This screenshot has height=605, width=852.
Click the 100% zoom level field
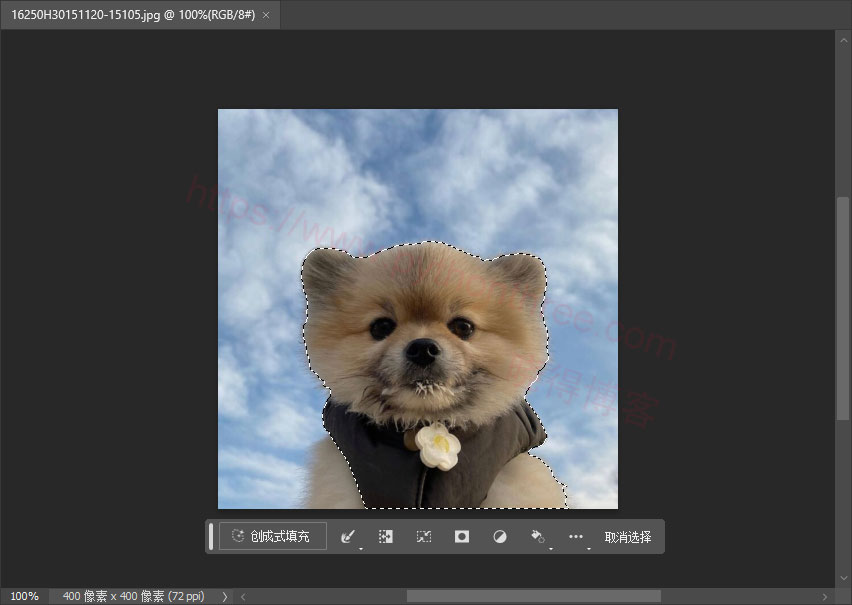pyautogui.click(x=24, y=596)
